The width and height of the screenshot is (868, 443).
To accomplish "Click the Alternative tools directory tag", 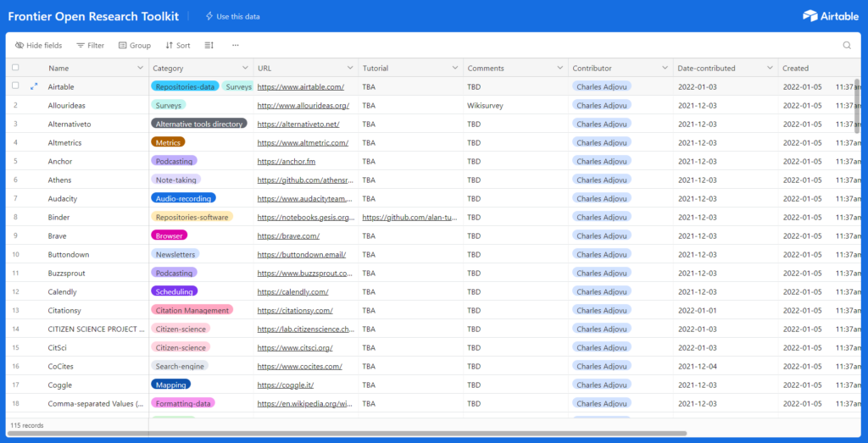I will (x=198, y=124).
